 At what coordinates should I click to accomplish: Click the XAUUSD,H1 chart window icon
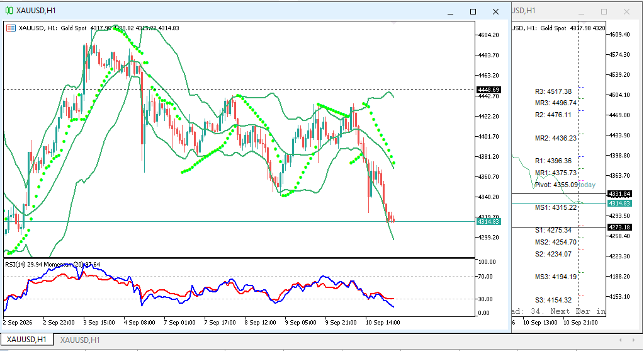pos(9,11)
